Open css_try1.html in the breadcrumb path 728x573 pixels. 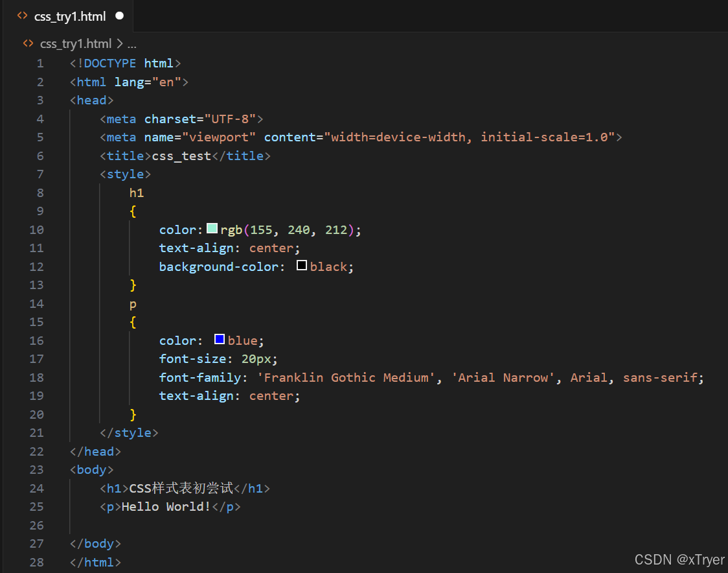(76, 44)
